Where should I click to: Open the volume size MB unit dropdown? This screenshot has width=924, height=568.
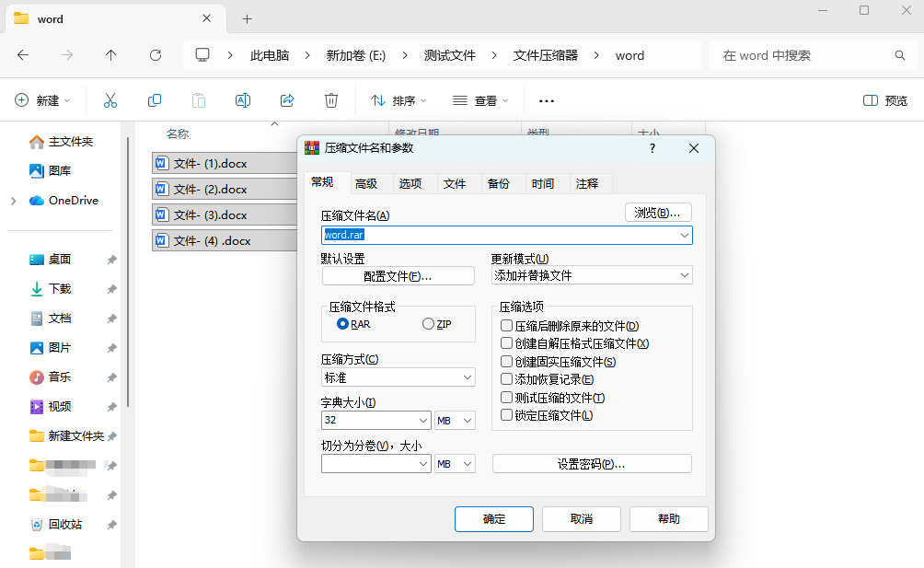(455, 464)
